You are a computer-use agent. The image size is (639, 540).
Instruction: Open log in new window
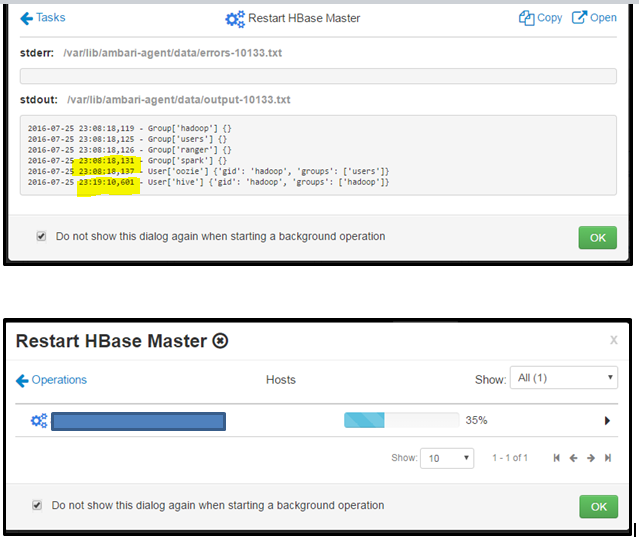click(594, 18)
